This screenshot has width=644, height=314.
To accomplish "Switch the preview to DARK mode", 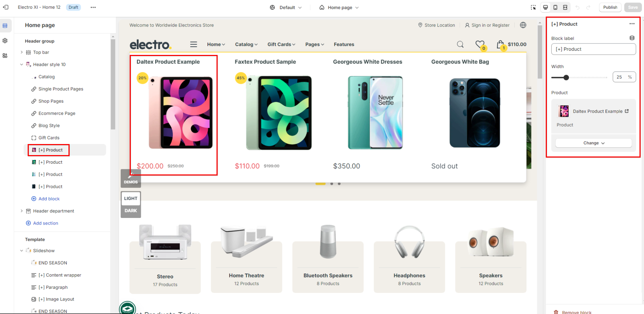I will click(131, 211).
